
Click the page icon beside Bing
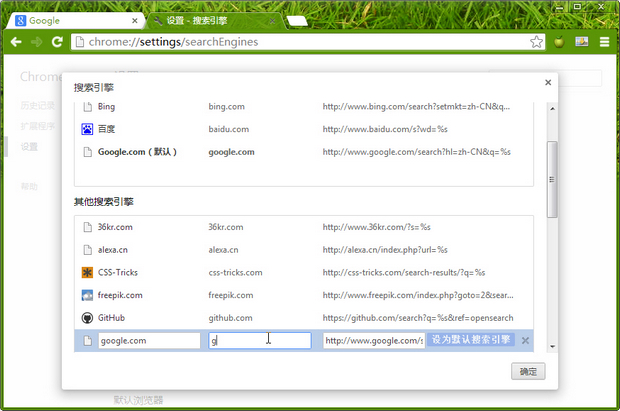87,106
